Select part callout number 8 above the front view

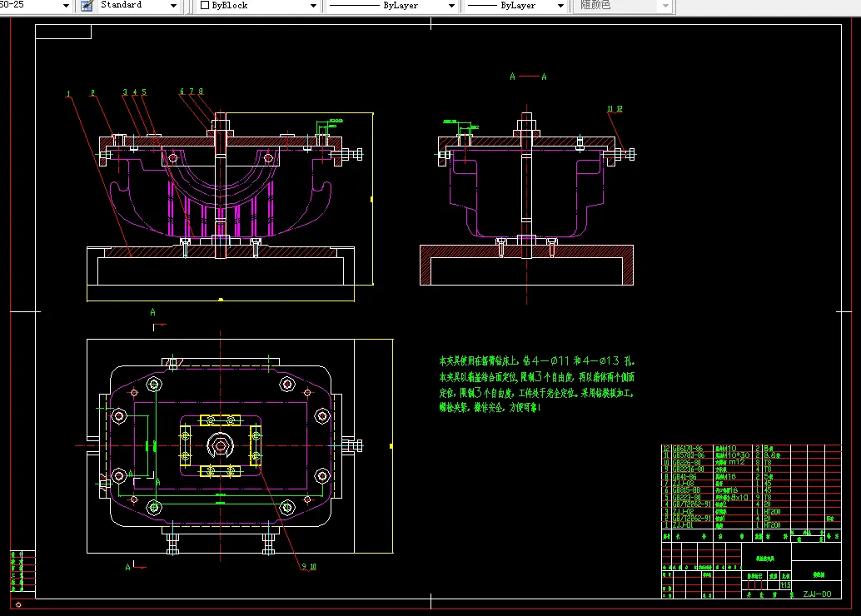pos(201,91)
